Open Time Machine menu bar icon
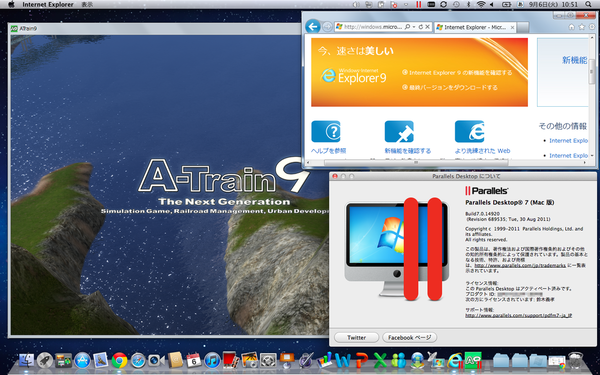The height and width of the screenshot is (375, 600). [456, 4]
